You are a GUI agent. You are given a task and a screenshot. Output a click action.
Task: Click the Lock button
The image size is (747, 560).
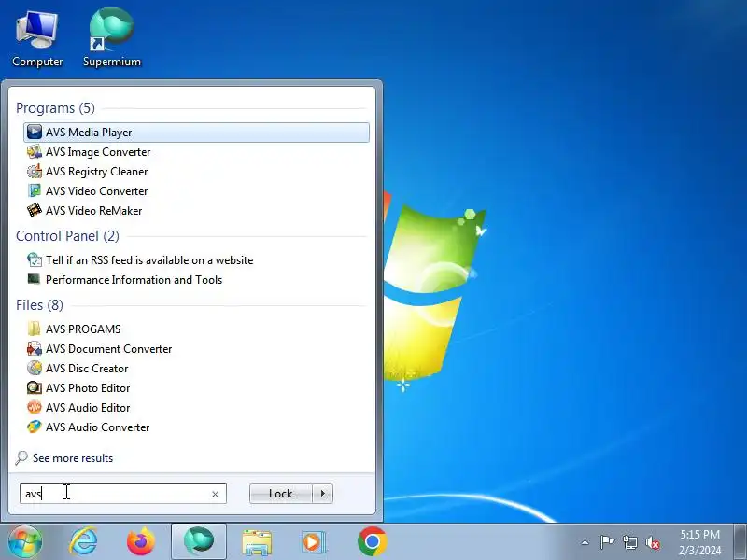coord(281,494)
